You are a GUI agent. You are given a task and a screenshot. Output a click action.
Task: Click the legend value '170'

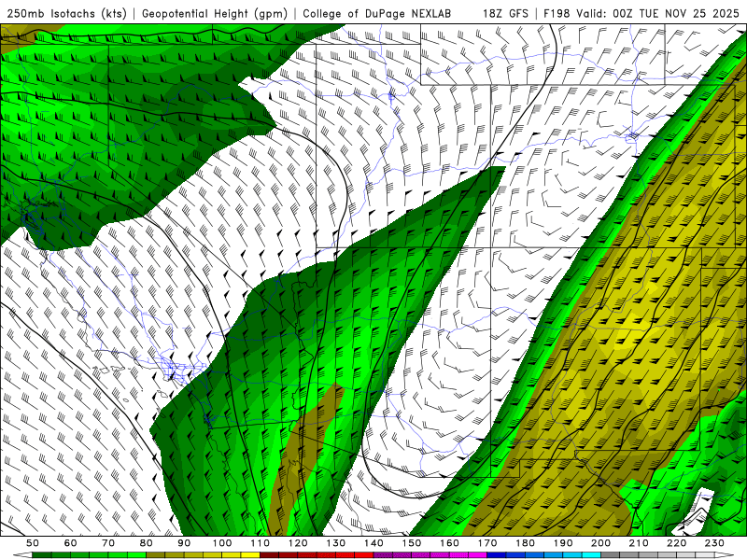click(x=486, y=543)
